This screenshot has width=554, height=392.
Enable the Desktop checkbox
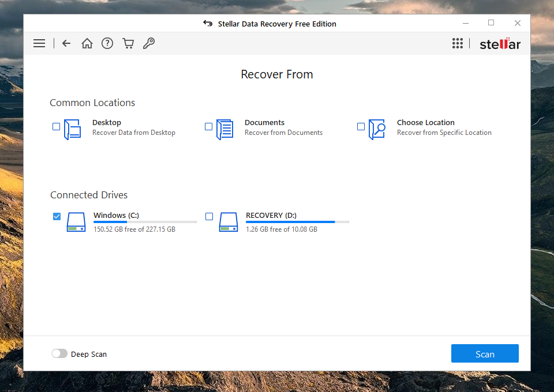57,126
